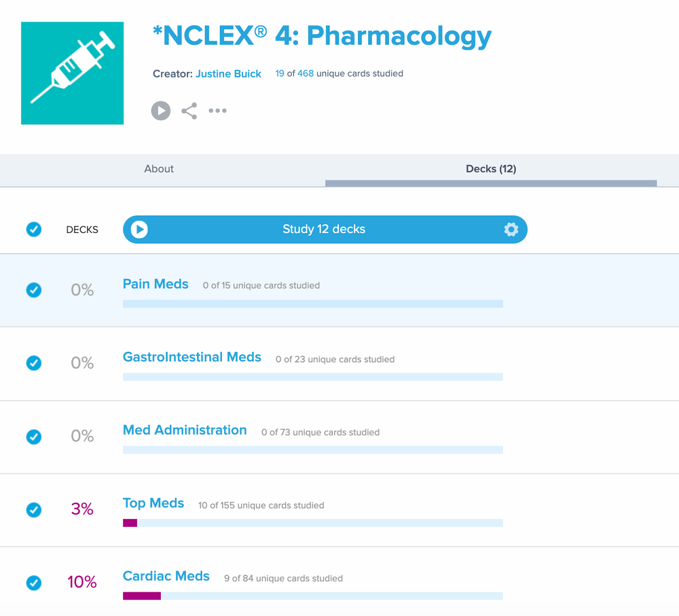Click the Study 12 decks button
679x616 pixels.
[324, 230]
